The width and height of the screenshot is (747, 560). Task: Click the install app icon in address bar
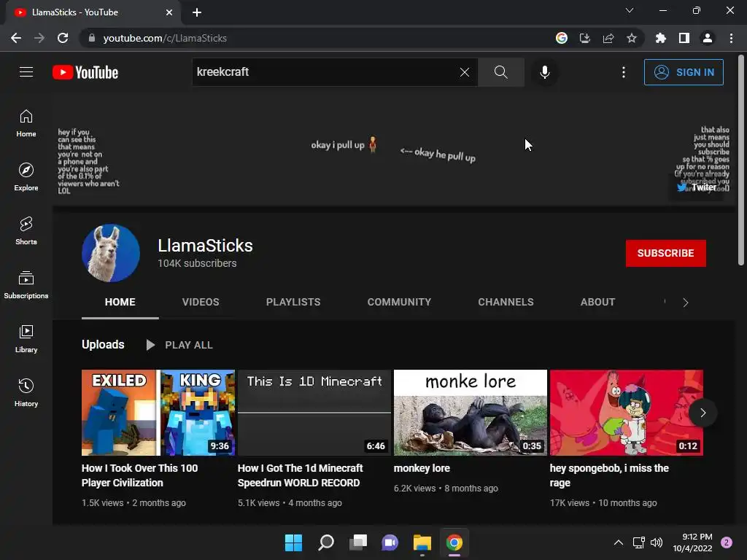[x=585, y=38]
